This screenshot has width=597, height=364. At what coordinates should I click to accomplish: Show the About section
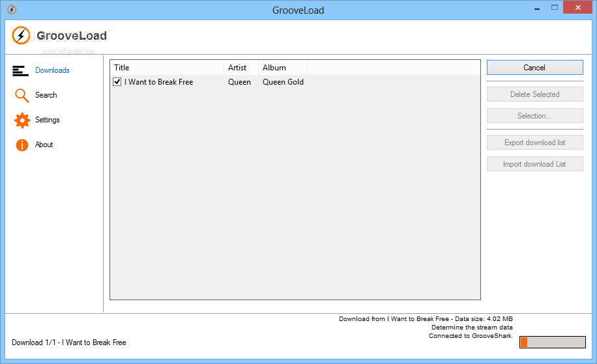pos(44,145)
